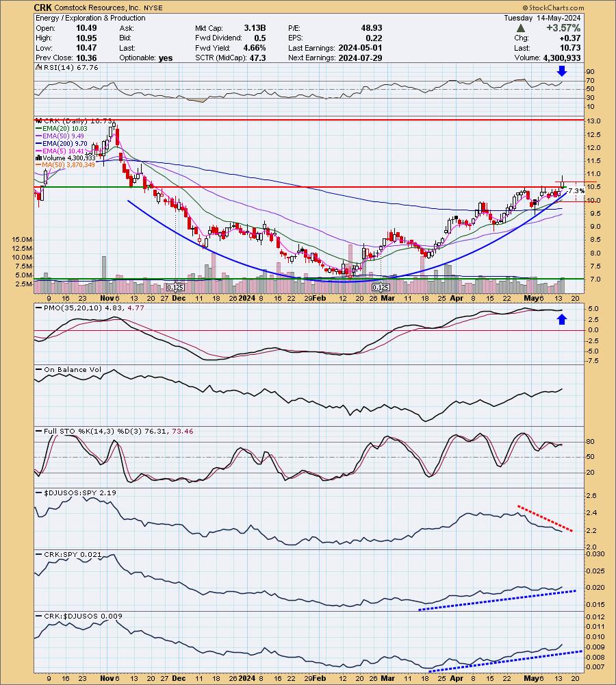Click the May month label on bottom date axis

531,678
